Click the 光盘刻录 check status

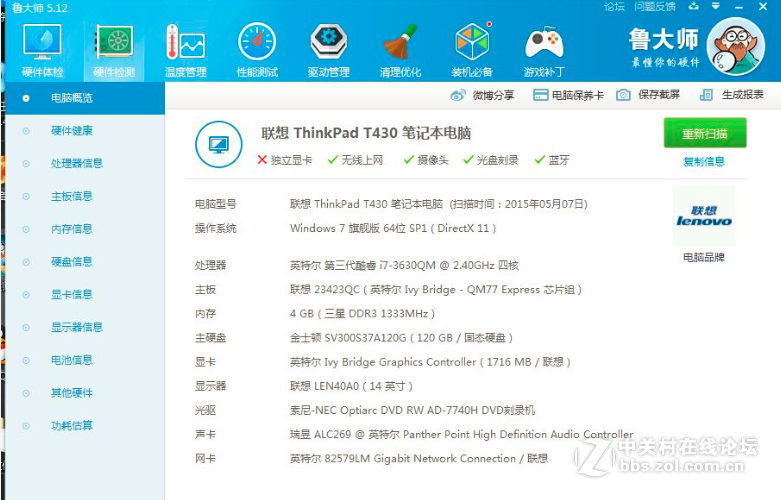click(491, 160)
